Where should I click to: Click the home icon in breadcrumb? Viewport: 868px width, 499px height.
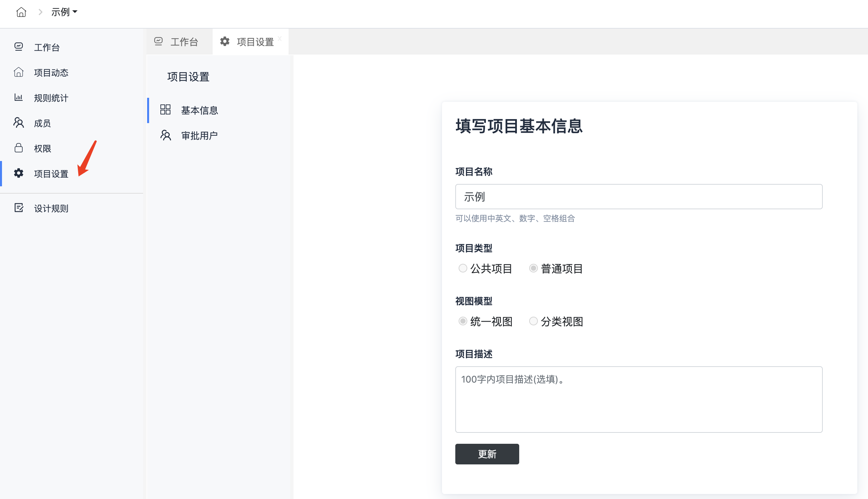(x=21, y=12)
